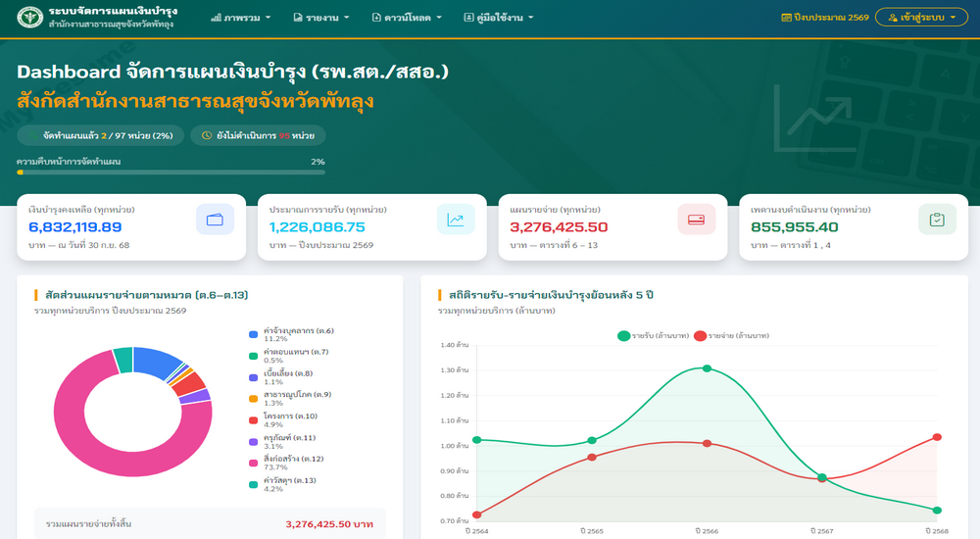Screen dimensions: 980x539
Task: Click the 1.40 ล้าน axis label
Action: pos(455,345)
